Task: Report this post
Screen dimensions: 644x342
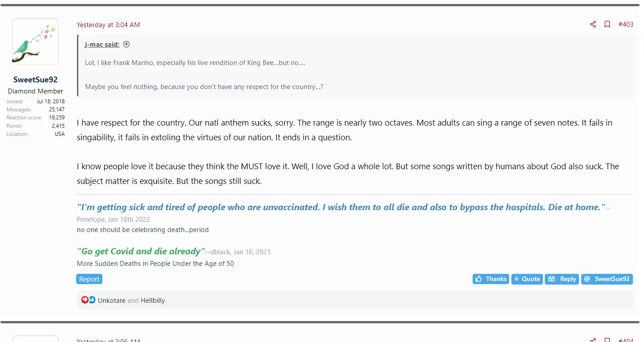Action: [x=89, y=279]
